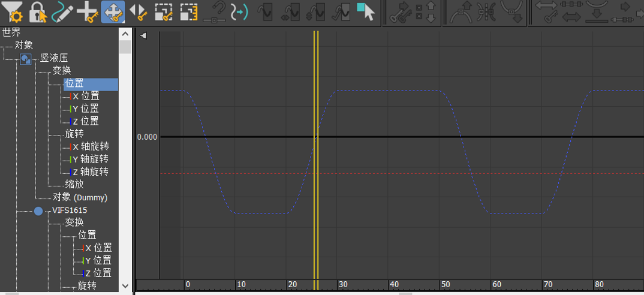Screen dimensions: 644x295
Task: Click the Lock Selection padlock icon
Action: click(38, 12)
